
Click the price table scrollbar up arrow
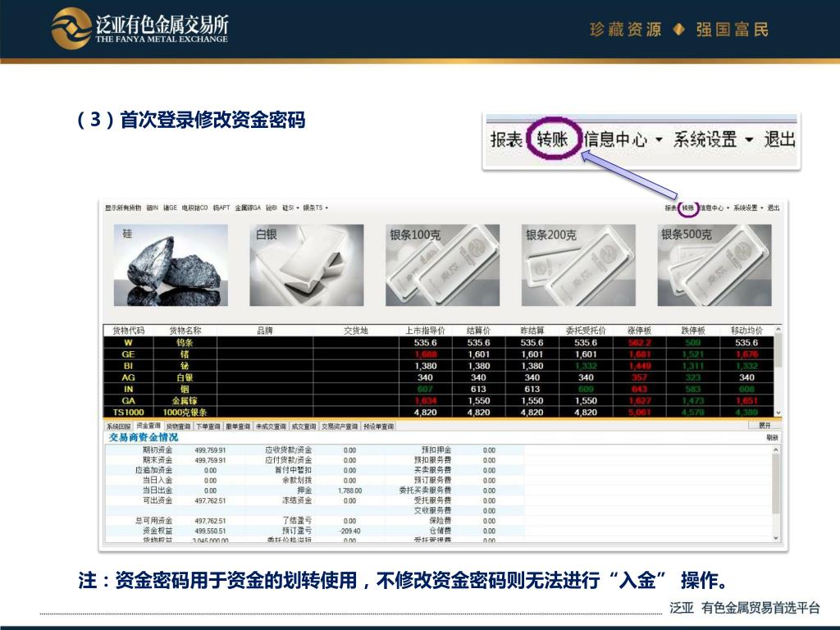pos(778,330)
